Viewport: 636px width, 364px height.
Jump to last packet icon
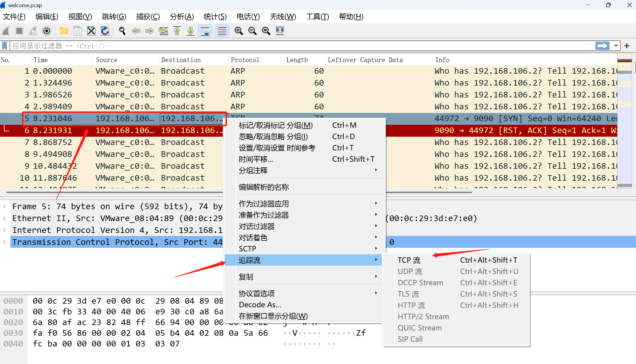tap(191, 31)
